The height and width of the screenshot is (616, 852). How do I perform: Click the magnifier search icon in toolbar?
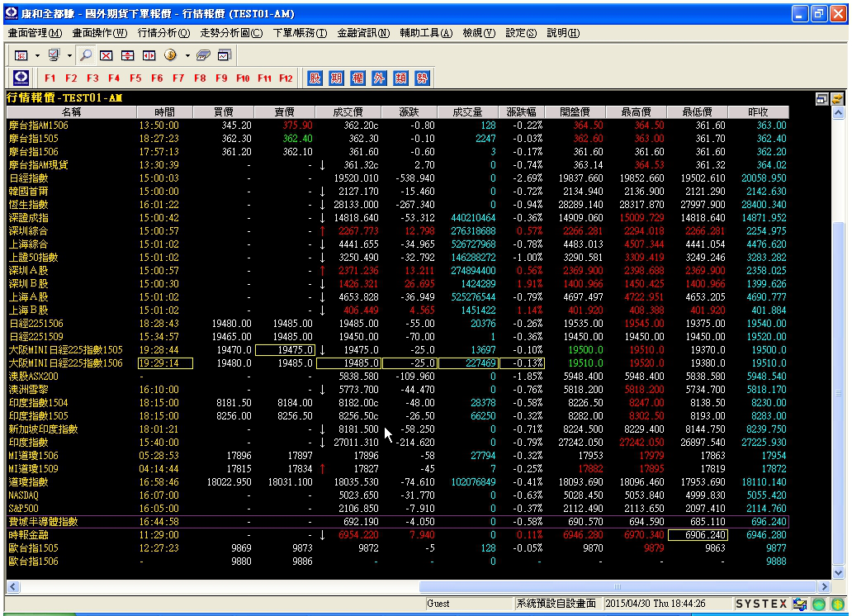point(85,55)
